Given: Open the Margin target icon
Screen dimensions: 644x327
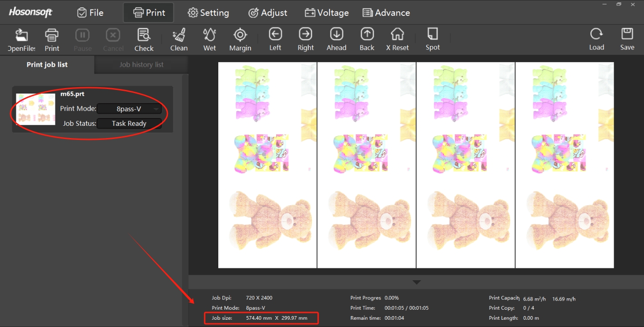Looking at the screenshot, I should [x=240, y=35].
